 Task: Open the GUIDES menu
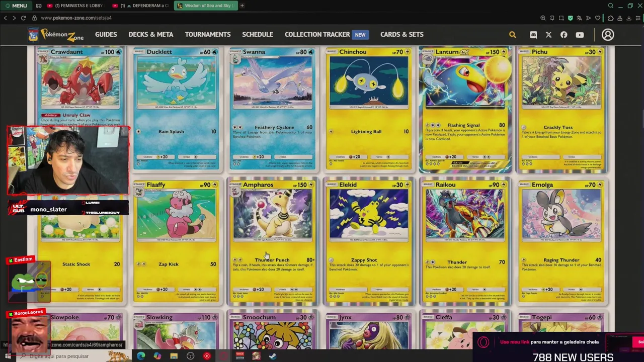point(106,34)
